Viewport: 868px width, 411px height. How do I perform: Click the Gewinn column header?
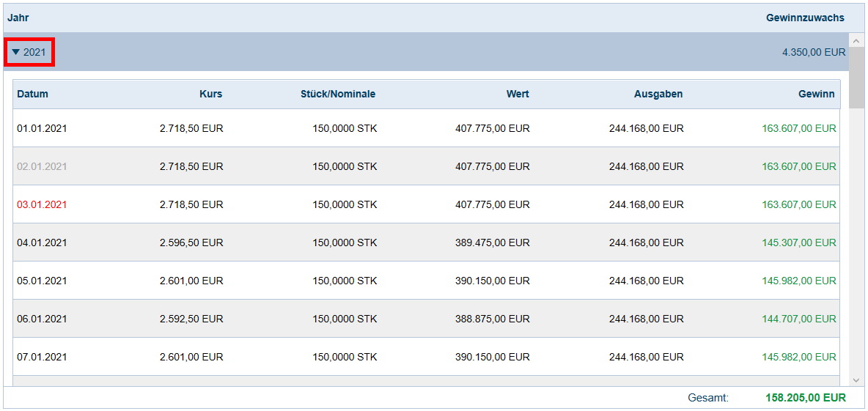(816, 94)
